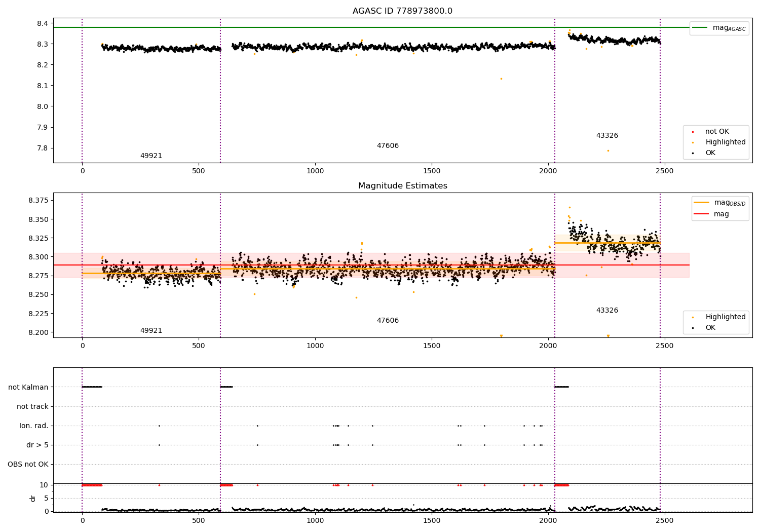Select the "Magnitude Estimates" plot title

click(402, 186)
